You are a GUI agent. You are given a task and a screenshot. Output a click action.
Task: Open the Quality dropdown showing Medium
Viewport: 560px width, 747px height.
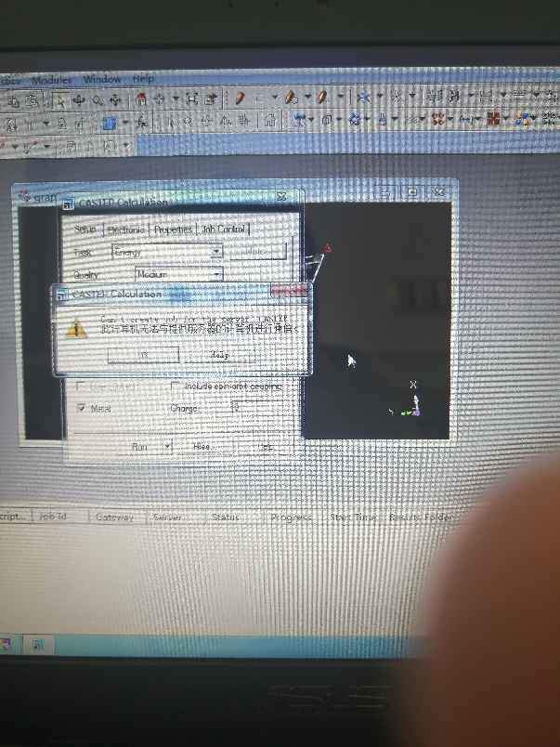click(217, 274)
